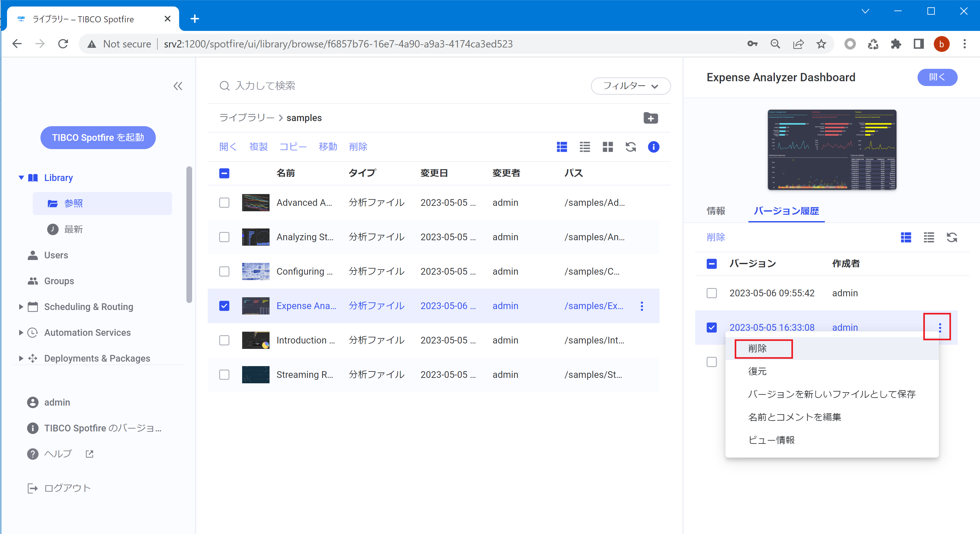Click ライブラリー in the breadcrumb
Viewport: 980px width, 534px height.
pos(247,118)
